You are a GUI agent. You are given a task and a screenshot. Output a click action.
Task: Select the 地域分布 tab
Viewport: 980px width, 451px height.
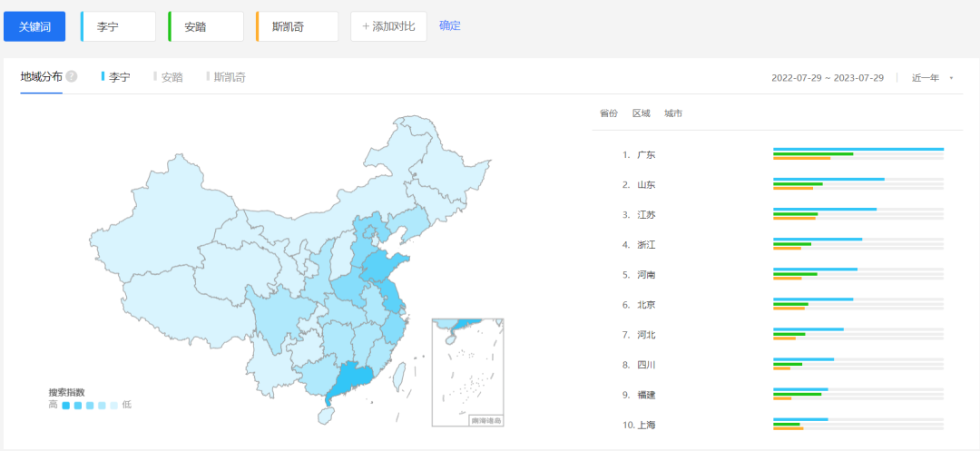coord(42,77)
